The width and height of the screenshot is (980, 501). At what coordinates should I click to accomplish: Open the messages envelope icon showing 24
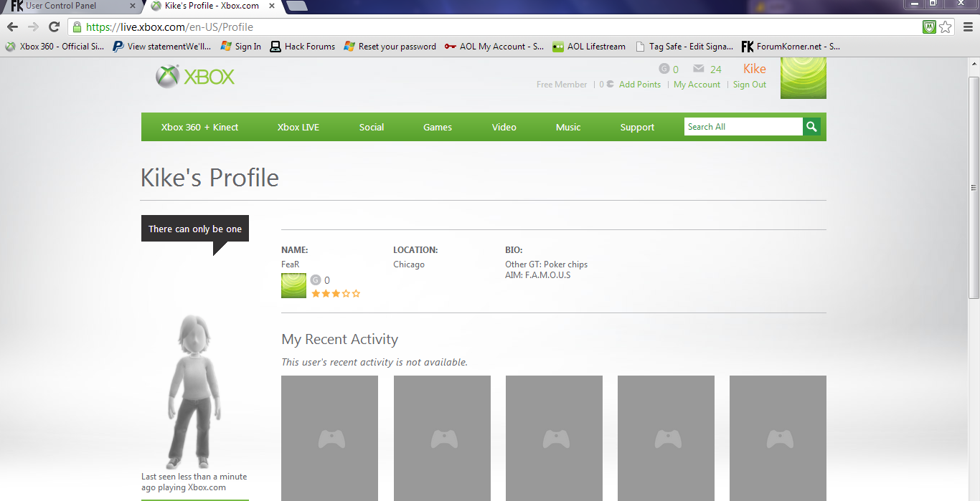tap(698, 69)
